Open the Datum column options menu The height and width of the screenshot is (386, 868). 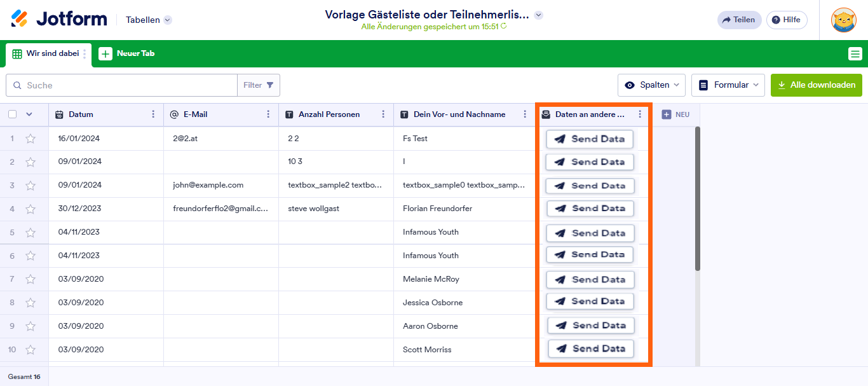(153, 114)
